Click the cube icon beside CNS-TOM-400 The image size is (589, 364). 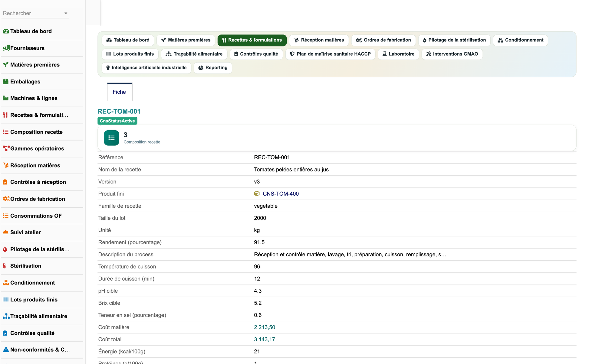coord(257,194)
